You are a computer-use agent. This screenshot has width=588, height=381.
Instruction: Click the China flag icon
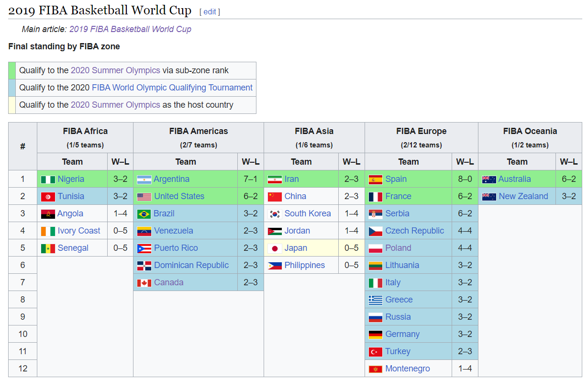pyautogui.click(x=275, y=197)
